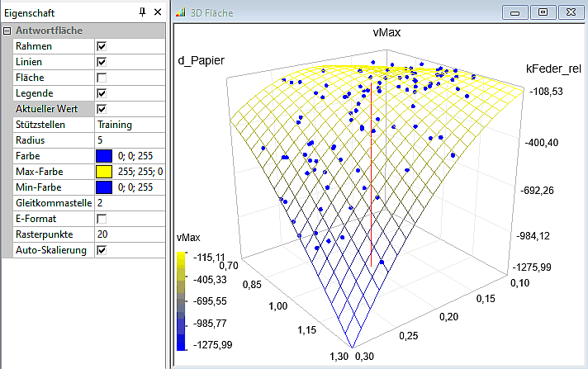Click the yellow Max-Farbe color swatch
Screen dimensions: 588x369
[104, 172]
